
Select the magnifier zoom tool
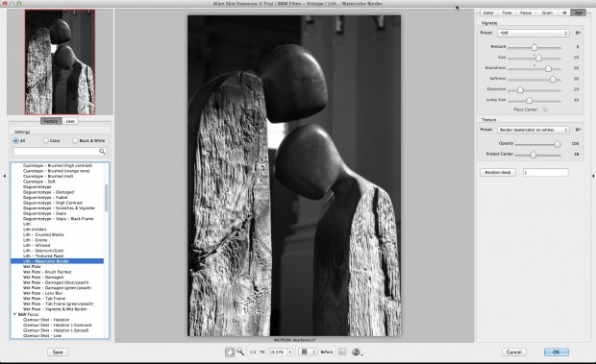pyautogui.click(x=240, y=352)
